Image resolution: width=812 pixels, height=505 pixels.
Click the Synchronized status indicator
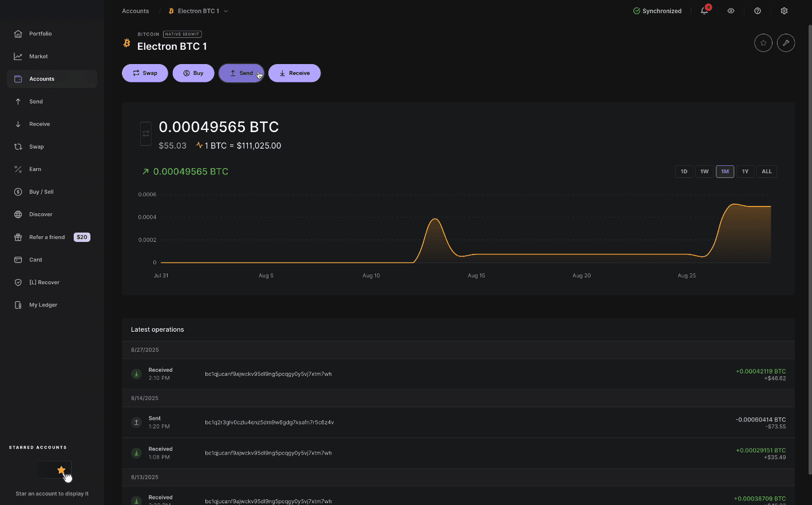657,11
